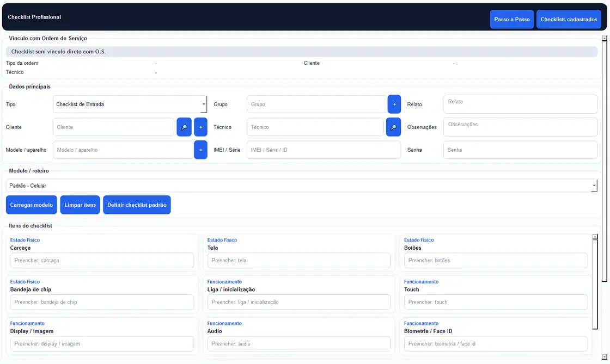Click the page scrollbar down arrow
Viewport: 610px width, 364px height.
tap(604, 356)
